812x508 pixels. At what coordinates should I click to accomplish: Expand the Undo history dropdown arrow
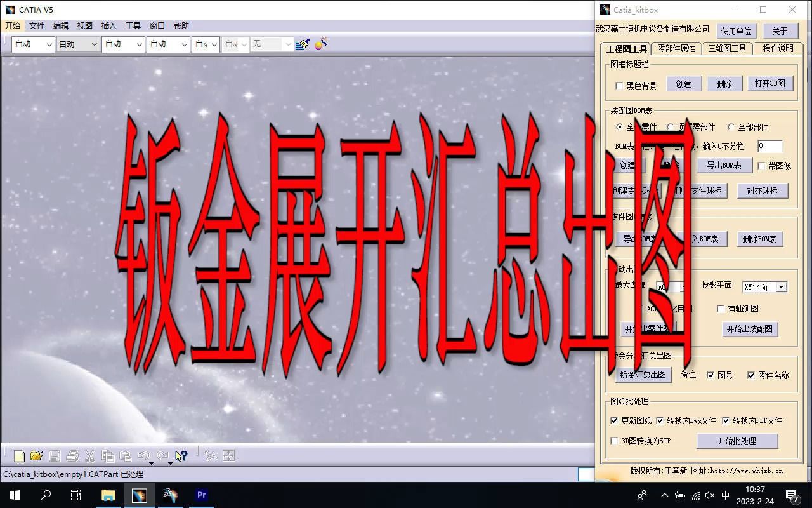point(152,463)
